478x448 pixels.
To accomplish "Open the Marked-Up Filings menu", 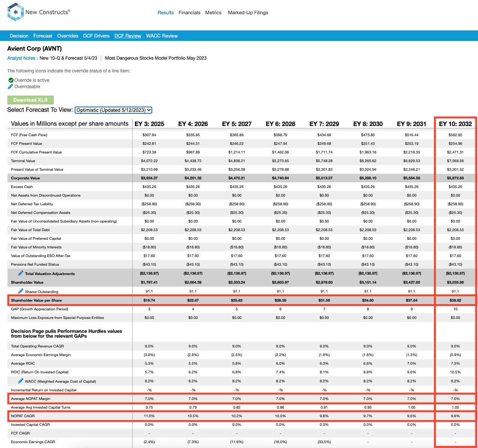I will click(x=248, y=13).
